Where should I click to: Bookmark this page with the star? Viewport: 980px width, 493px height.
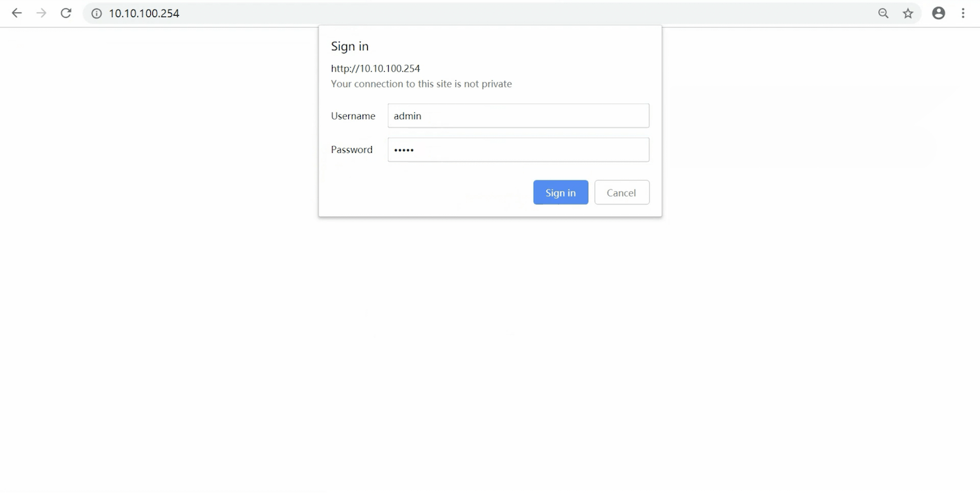tap(908, 13)
